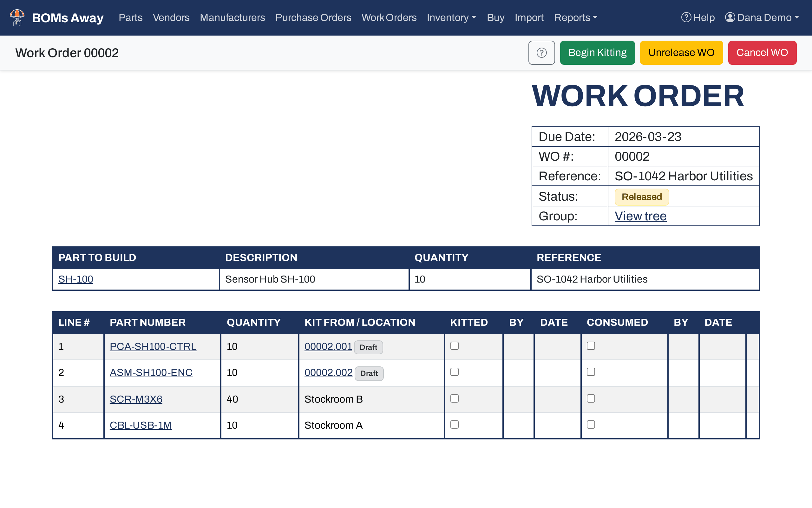Go to the Parts page
Screen dimensions: 812x508
tap(131, 17)
